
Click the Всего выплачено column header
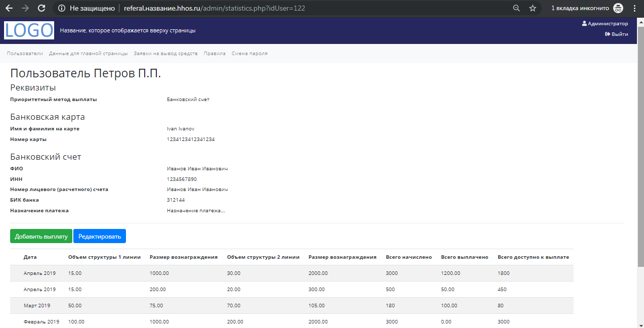(x=464, y=257)
